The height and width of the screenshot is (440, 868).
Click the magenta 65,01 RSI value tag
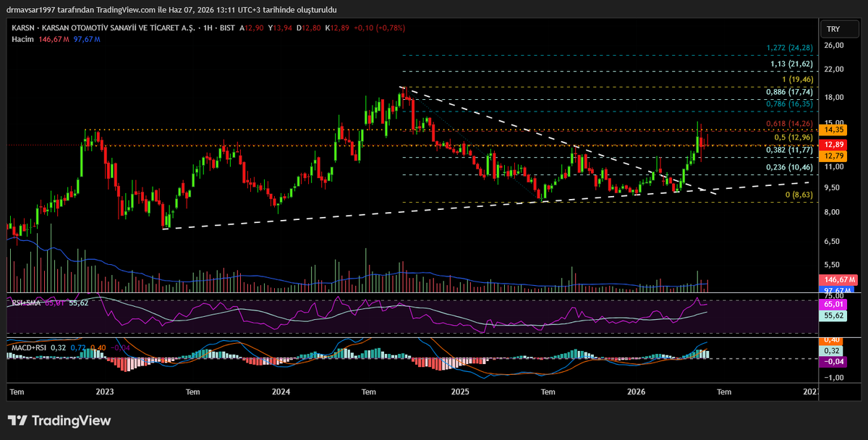tap(834, 305)
